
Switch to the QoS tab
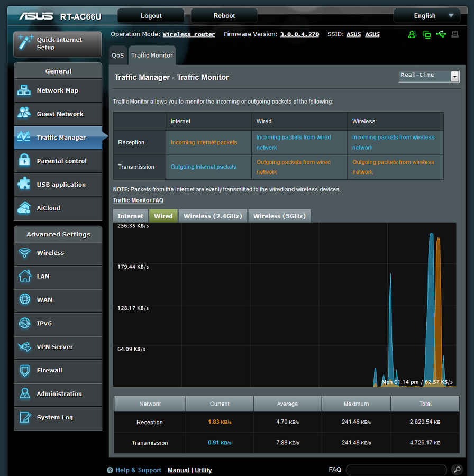[x=117, y=55]
